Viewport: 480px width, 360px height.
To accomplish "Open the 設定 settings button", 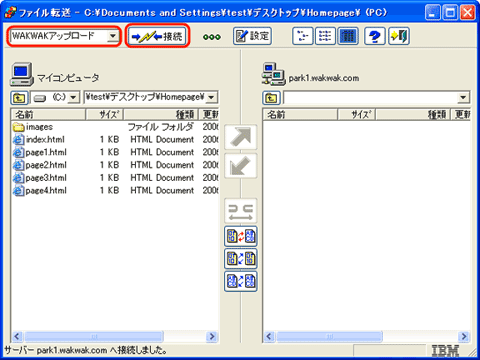I will click(252, 36).
